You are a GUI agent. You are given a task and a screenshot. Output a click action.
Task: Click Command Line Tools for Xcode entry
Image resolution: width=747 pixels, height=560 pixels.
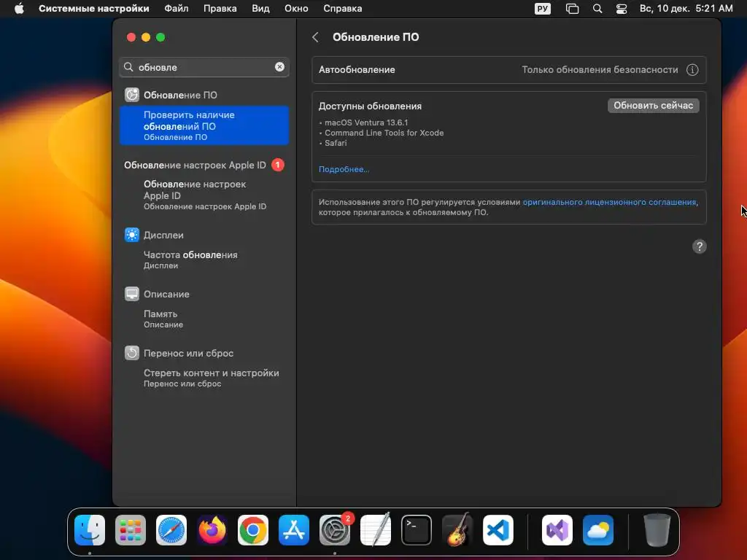(x=384, y=133)
